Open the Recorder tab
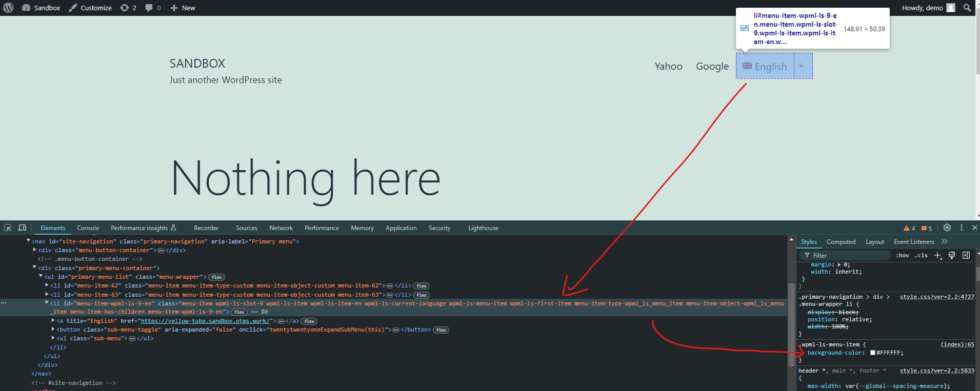Image resolution: width=980 pixels, height=391 pixels. [206, 228]
